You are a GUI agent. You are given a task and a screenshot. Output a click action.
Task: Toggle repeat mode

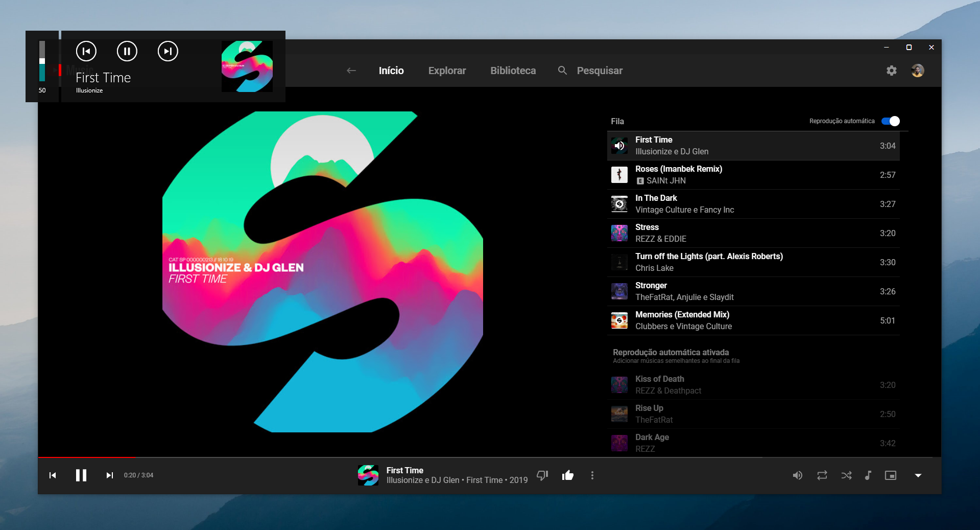(822, 475)
